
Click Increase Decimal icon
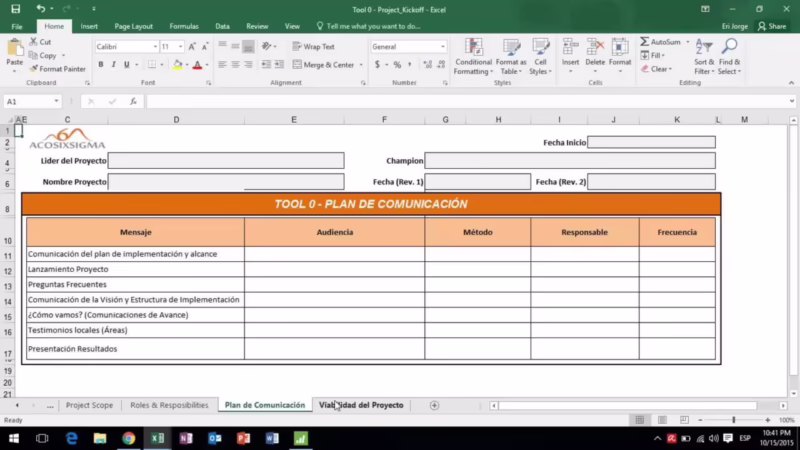pyautogui.click(x=428, y=65)
